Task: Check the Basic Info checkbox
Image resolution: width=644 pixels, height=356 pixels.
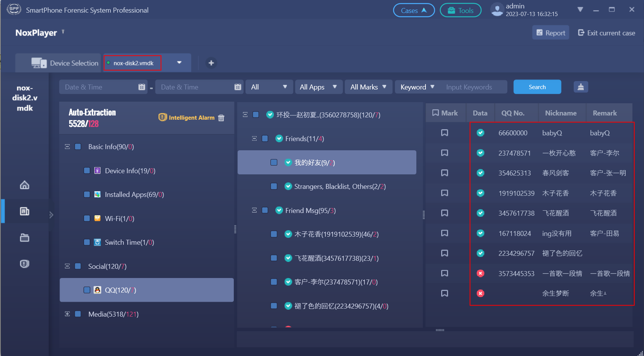Action: (x=78, y=146)
